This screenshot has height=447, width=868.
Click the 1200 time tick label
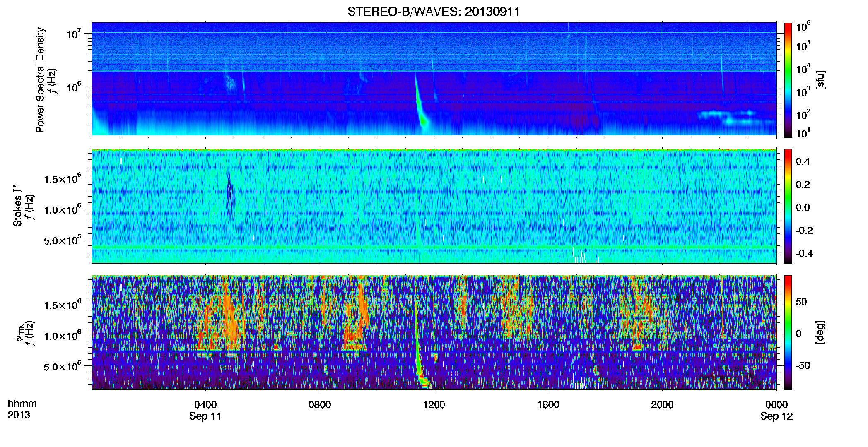(434, 405)
